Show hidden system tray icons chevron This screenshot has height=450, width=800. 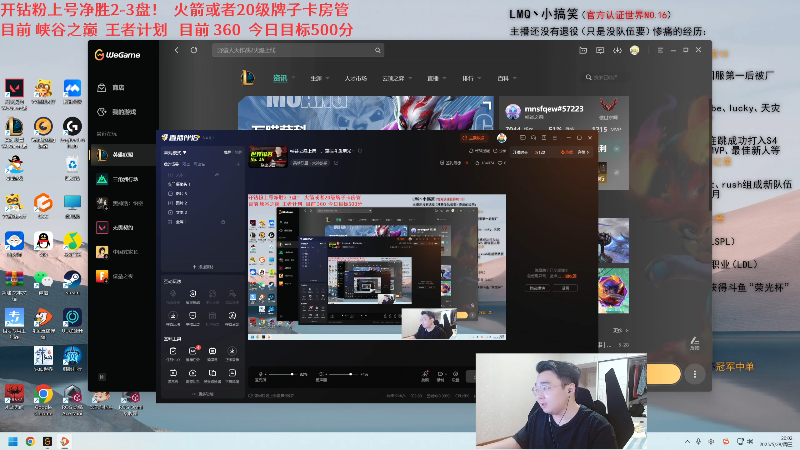point(687,441)
